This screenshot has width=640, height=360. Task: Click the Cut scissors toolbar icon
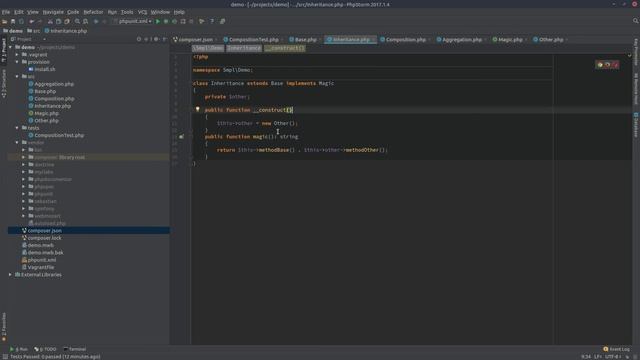point(50,21)
